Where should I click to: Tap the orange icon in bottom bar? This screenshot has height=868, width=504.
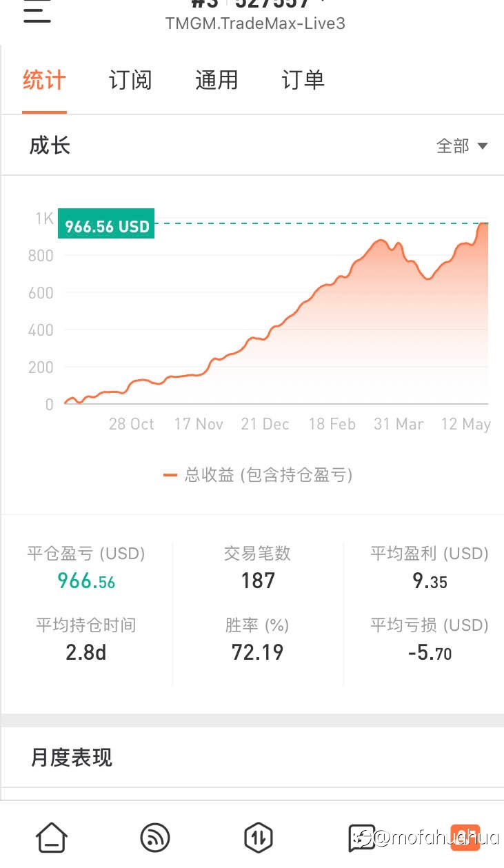point(465,837)
